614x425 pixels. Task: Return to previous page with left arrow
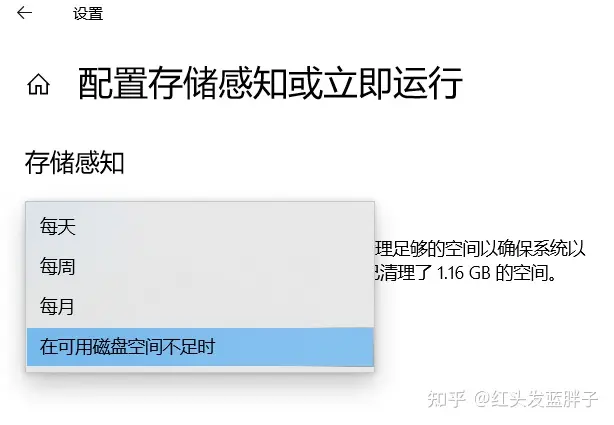(x=24, y=13)
